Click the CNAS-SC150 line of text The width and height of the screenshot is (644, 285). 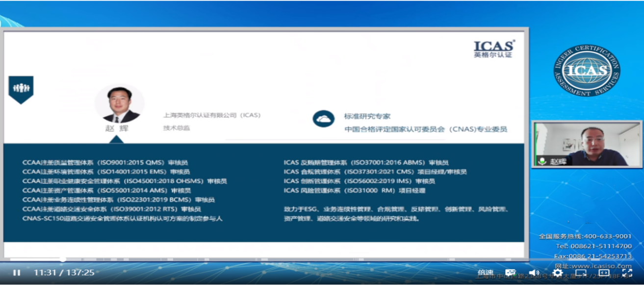(123, 218)
